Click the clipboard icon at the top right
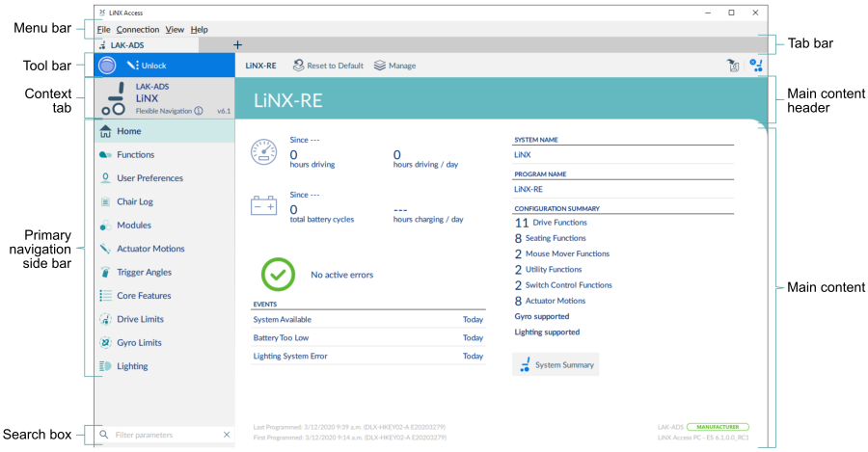 (733, 66)
